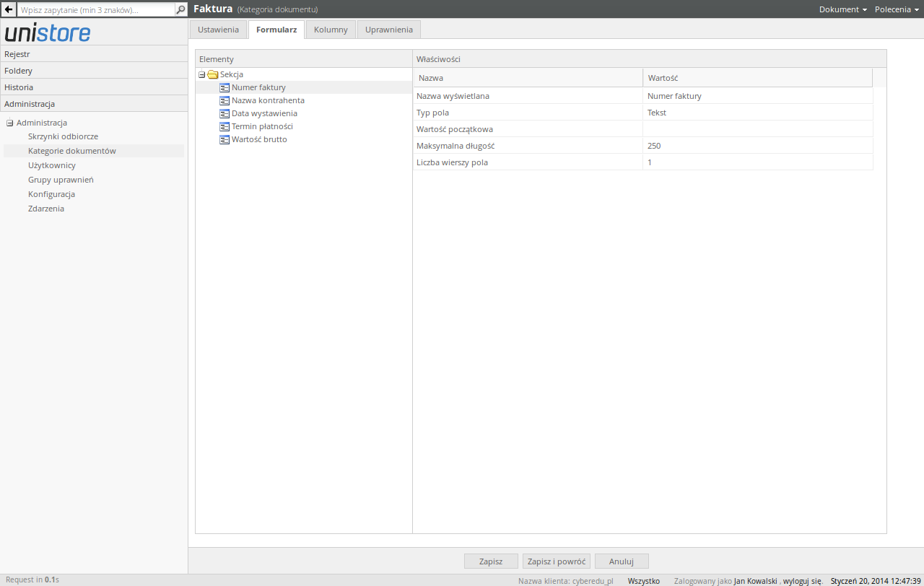924x586 pixels.
Task: Click the Zapisz i powróć button
Action: pos(557,561)
